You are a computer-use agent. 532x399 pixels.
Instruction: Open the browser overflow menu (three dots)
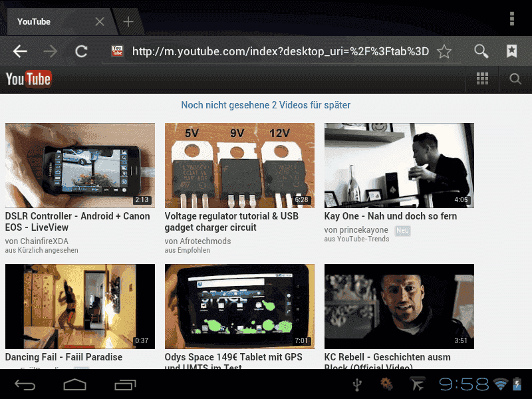tap(512, 19)
